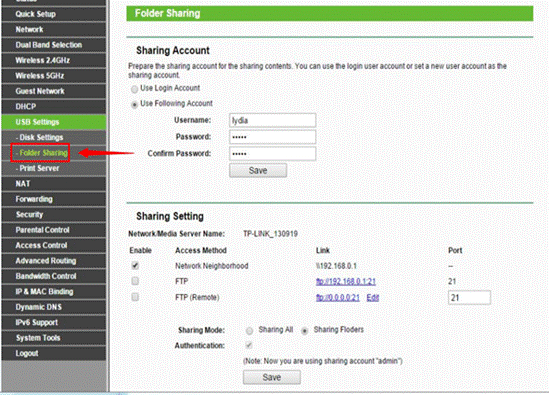Select the Use Following Account radio

134,105
